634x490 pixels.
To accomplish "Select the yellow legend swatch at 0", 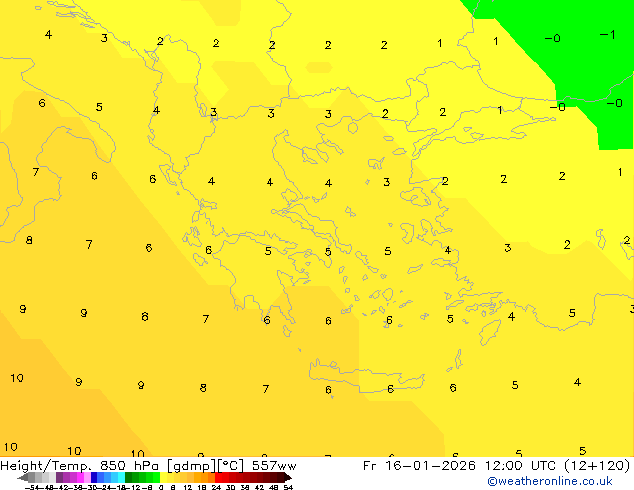I will [x=163, y=477].
